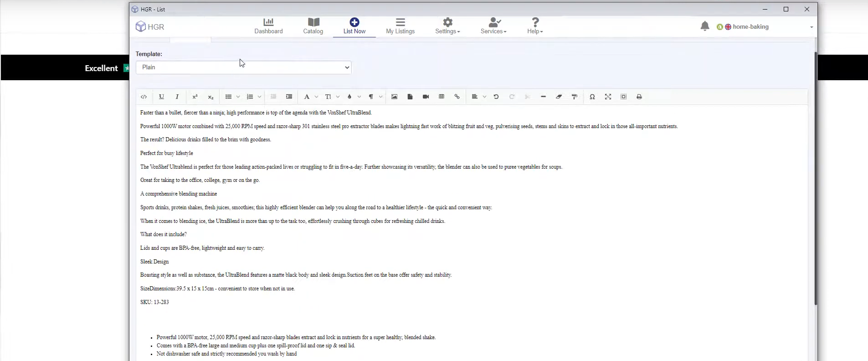Open the Services menu

point(493,26)
